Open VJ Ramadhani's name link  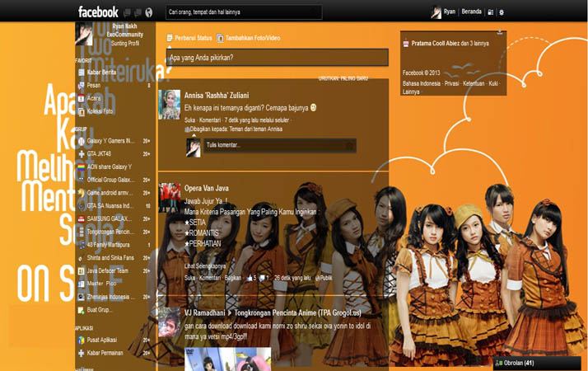click(205, 312)
